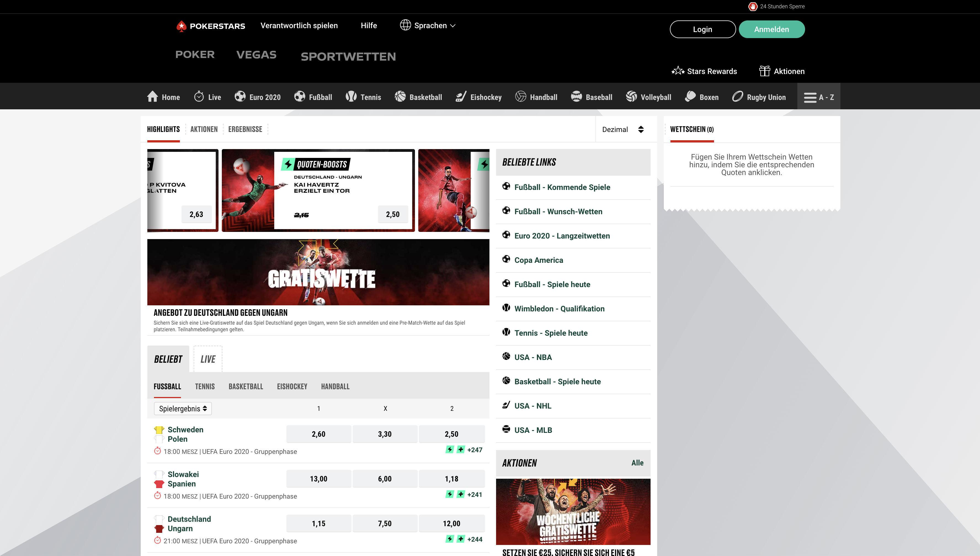Open the Fußball - Kommende Spiele link
The height and width of the screenshot is (556, 980).
[562, 187]
